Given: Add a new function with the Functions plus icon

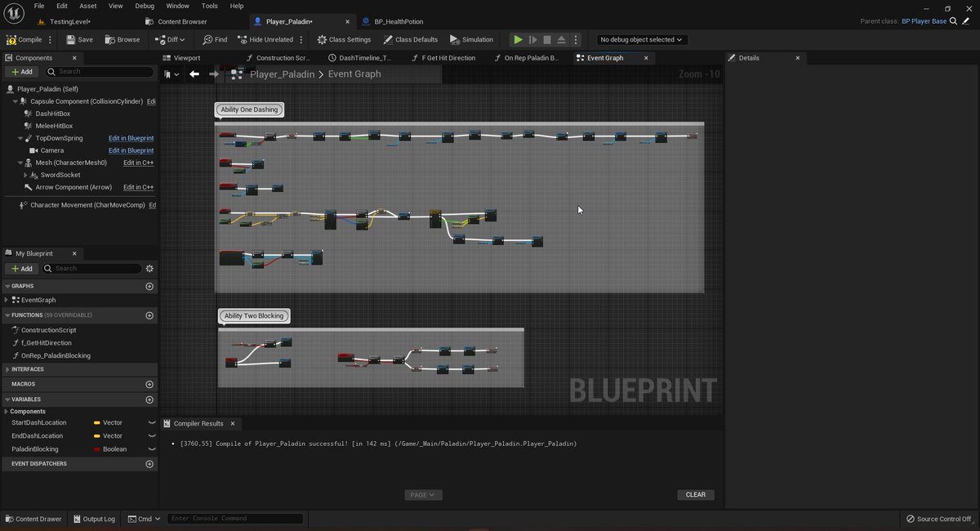Looking at the screenshot, I should 149,315.
